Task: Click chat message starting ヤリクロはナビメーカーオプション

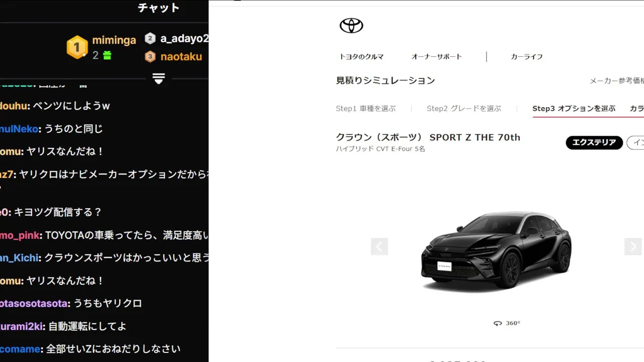Action: coord(114,174)
